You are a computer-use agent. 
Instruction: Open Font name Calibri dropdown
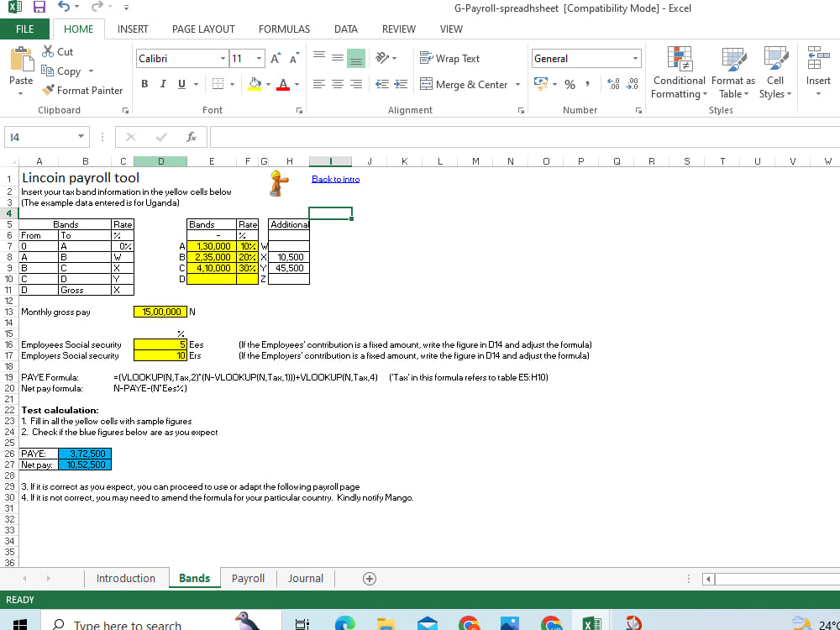[x=223, y=59]
